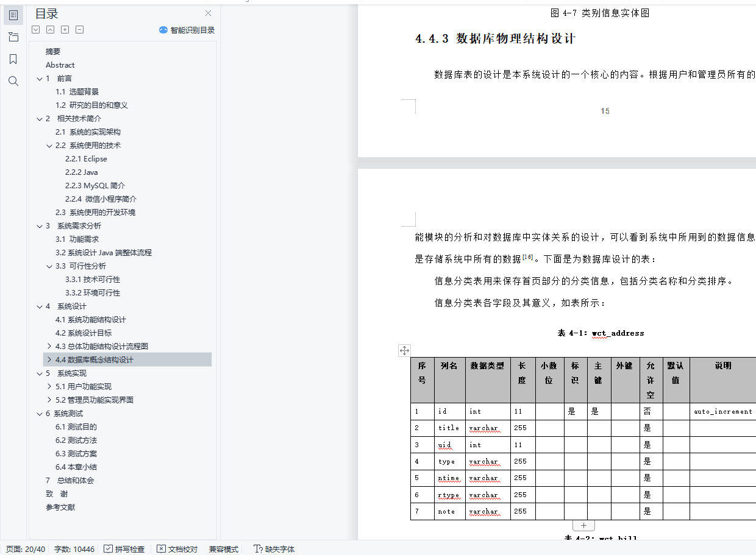
Task: Go to 3.2 系统设计 Java 端整体流程
Action: click(103, 253)
